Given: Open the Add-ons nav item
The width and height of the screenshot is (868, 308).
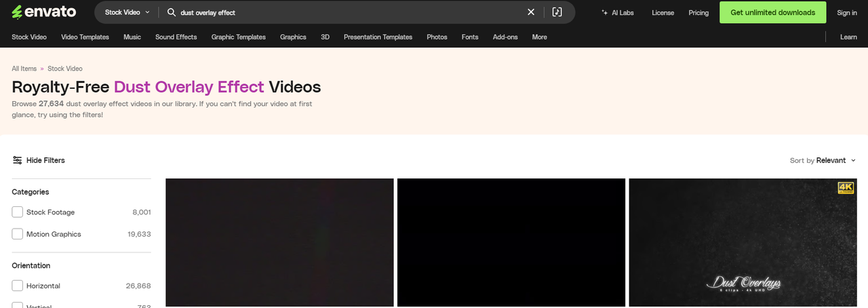Looking at the screenshot, I should pos(505,37).
